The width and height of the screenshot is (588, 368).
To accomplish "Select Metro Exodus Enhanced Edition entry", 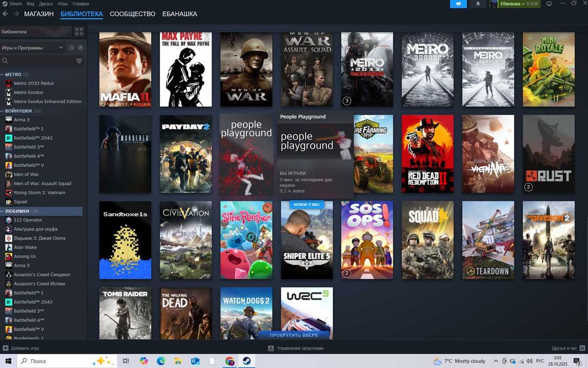I will pos(47,101).
